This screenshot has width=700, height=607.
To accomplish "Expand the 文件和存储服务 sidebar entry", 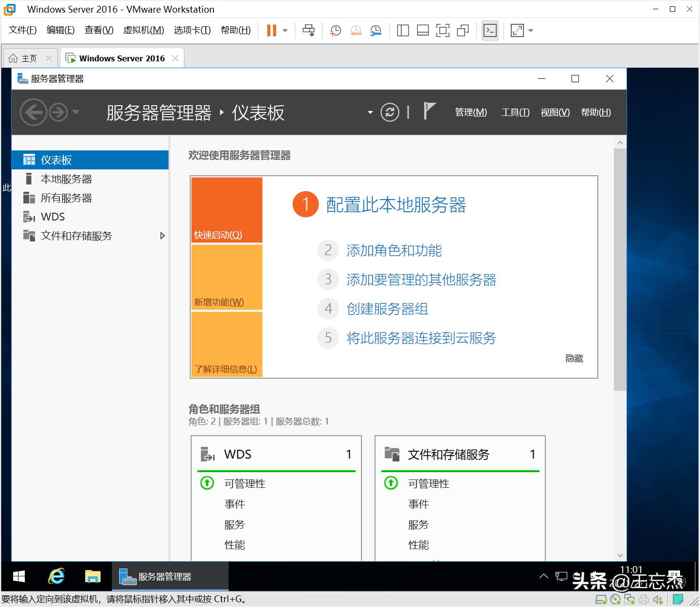I will click(162, 236).
